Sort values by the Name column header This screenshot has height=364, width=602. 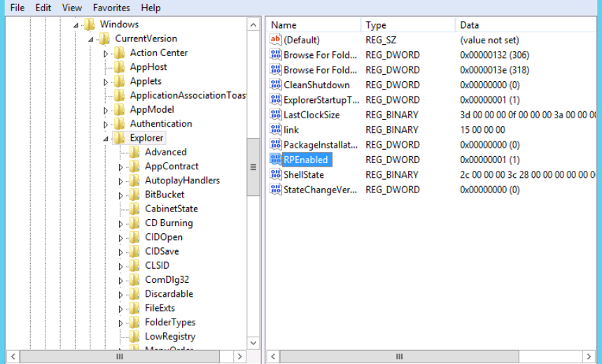[313, 24]
